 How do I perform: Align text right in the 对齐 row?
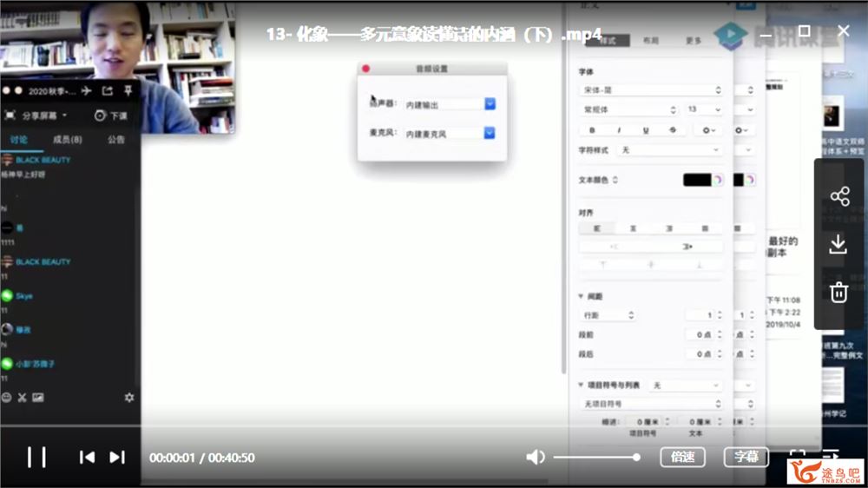669,228
